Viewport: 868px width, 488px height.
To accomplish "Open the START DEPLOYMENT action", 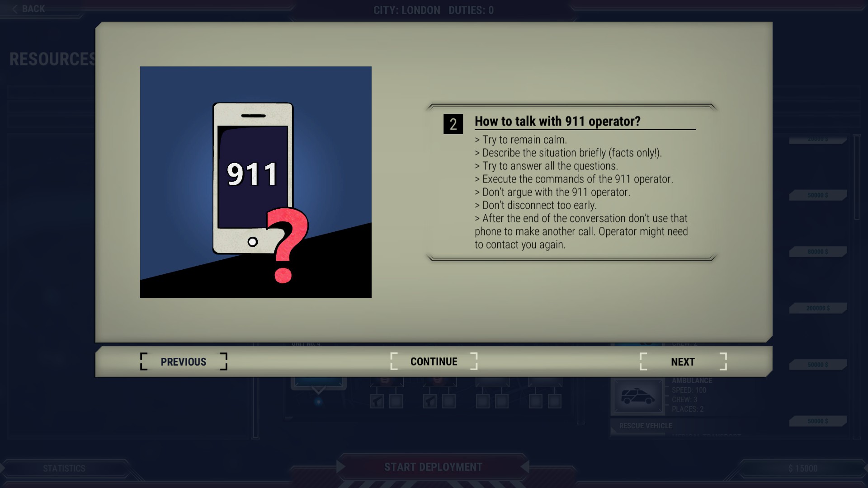I will (434, 467).
